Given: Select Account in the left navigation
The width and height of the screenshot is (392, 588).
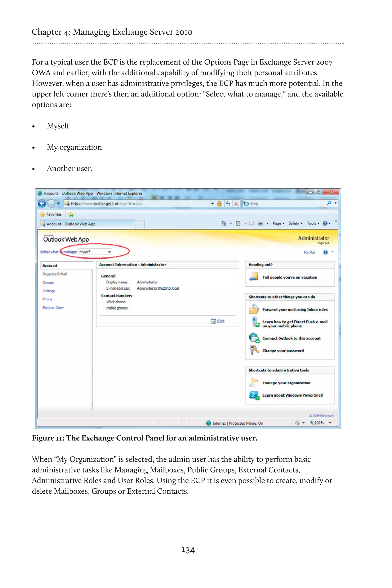Looking at the screenshot, I should [67, 266].
